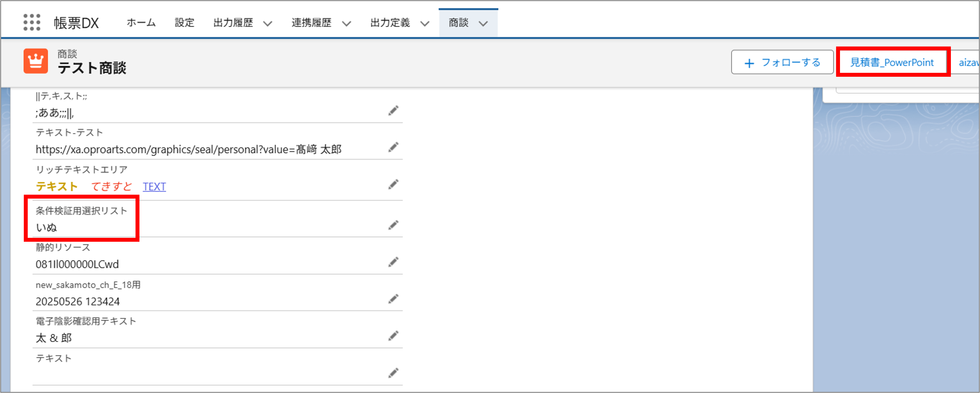Click the いぬ picklist value
Viewport: 980px width, 393px height.
coord(46,227)
